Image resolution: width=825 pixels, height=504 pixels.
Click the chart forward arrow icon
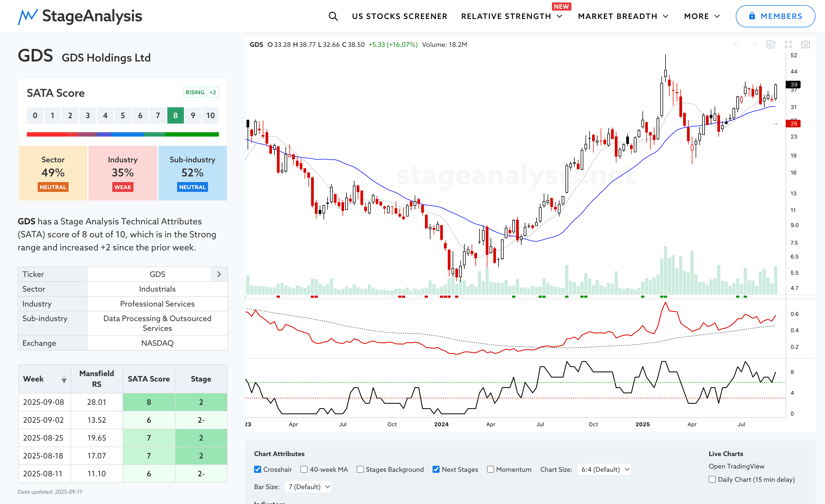[x=753, y=44]
